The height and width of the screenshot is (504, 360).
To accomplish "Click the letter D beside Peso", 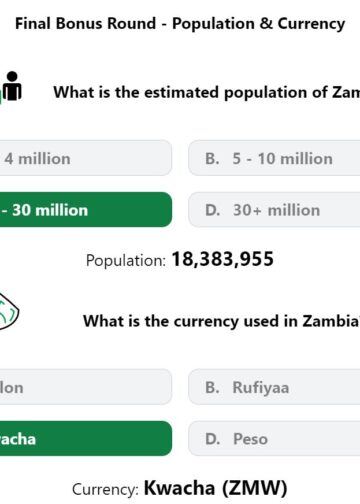I will [x=213, y=439].
